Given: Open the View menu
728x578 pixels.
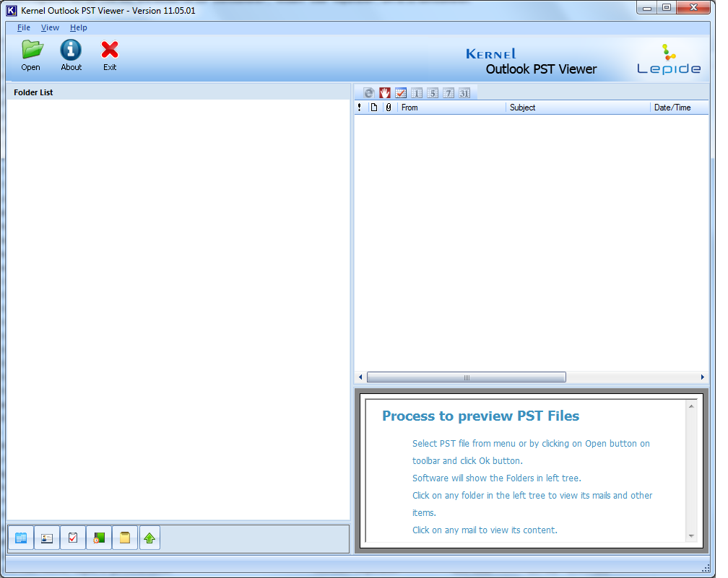Looking at the screenshot, I should (x=50, y=27).
